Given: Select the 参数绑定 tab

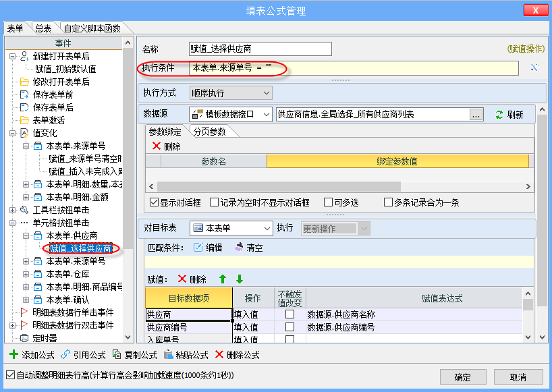Looking at the screenshot, I should point(165,132).
